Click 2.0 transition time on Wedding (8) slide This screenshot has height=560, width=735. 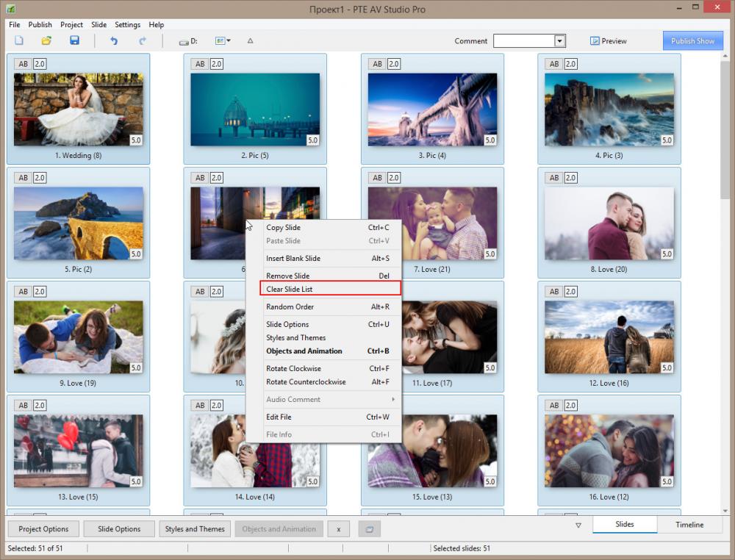tap(40, 64)
